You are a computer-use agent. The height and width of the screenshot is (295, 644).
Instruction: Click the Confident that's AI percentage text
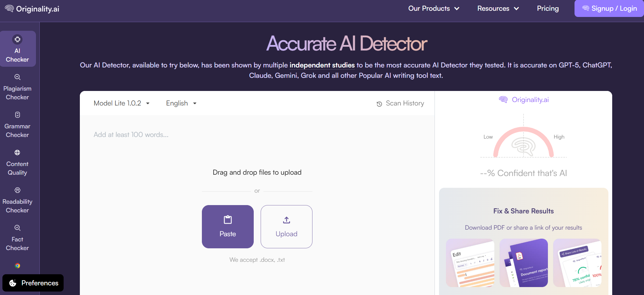(523, 173)
